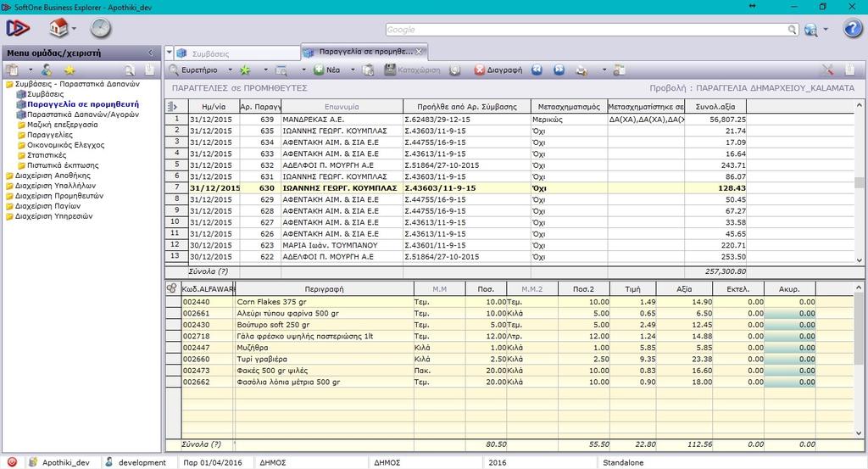This screenshot has width=868, height=469.
Task: Collapse the Menu ομάδας/χειριστή panel
Action: (x=151, y=53)
